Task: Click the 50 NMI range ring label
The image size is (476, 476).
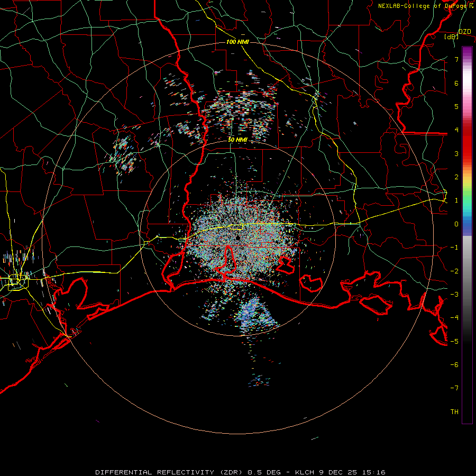Action: coord(237,140)
